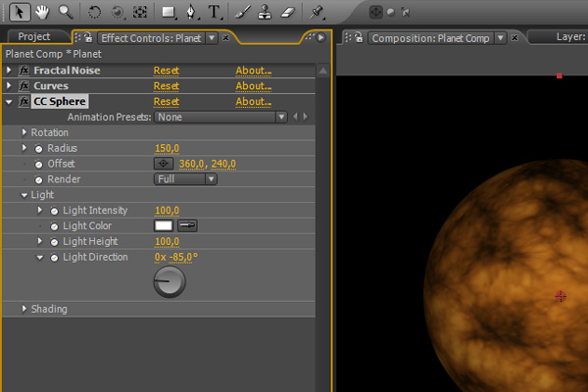Close the Effect Controls panel
This screenshot has width=588, height=392.
225,38
